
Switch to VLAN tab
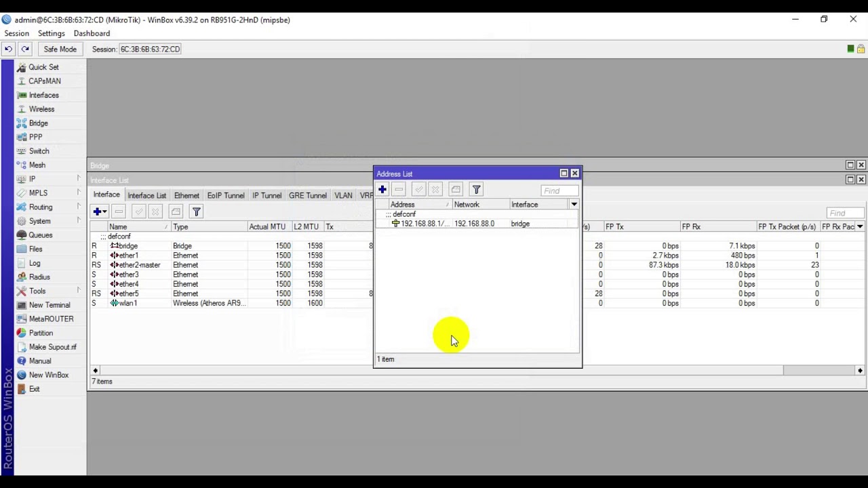point(343,195)
